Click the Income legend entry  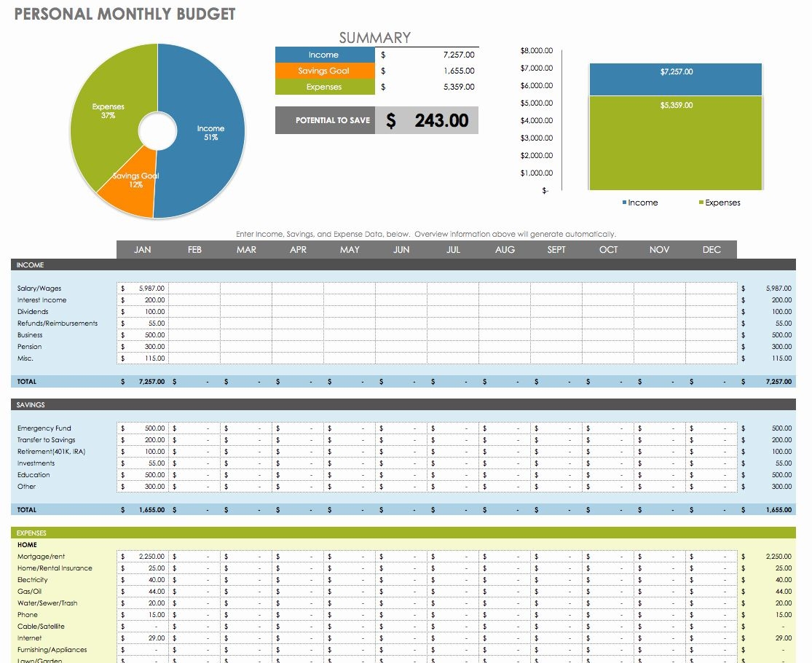(x=640, y=203)
